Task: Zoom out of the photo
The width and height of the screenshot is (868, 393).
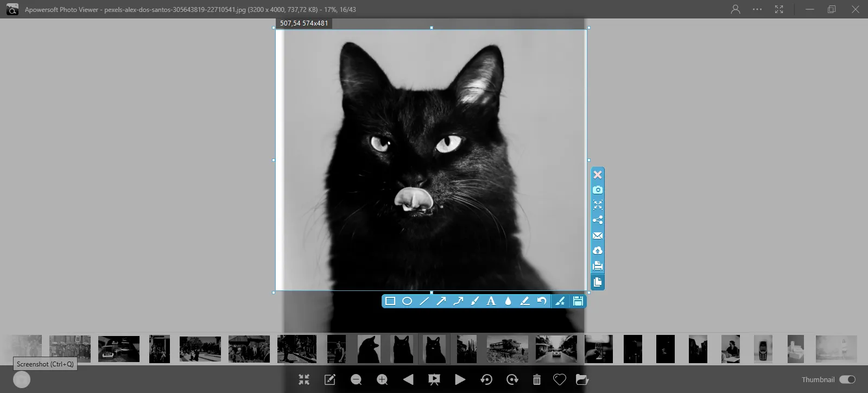Action: 356,379
